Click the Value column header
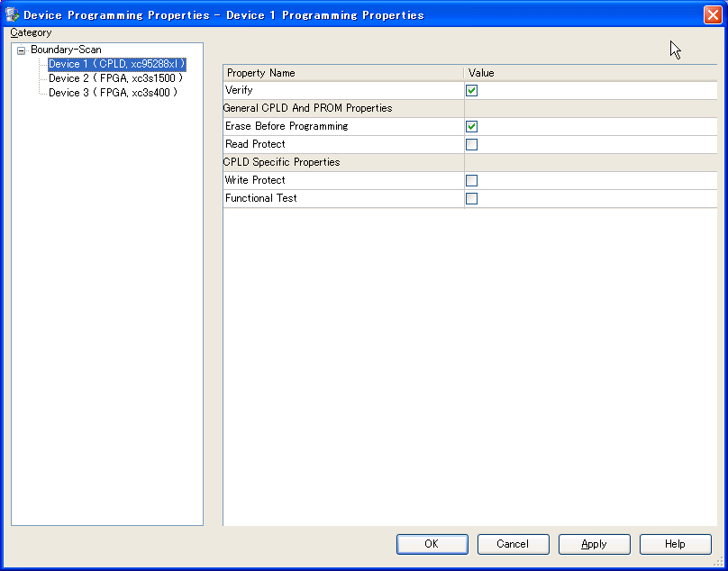This screenshot has width=728, height=571. tap(590, 73)
